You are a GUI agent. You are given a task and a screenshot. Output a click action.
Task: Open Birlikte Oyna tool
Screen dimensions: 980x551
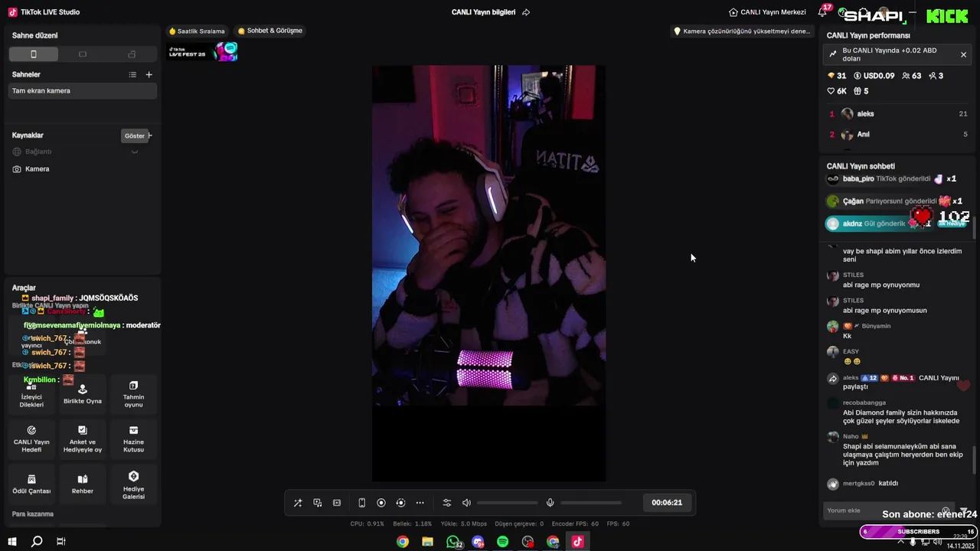tap(83, 394)
